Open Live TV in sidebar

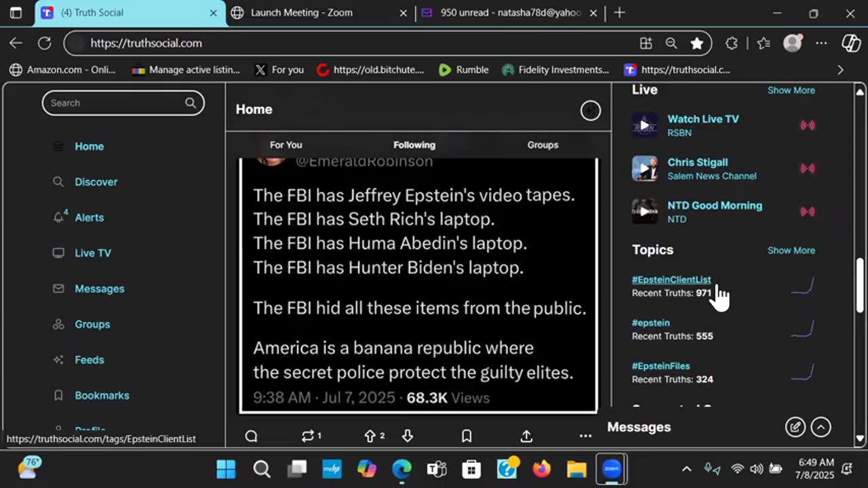82,253
